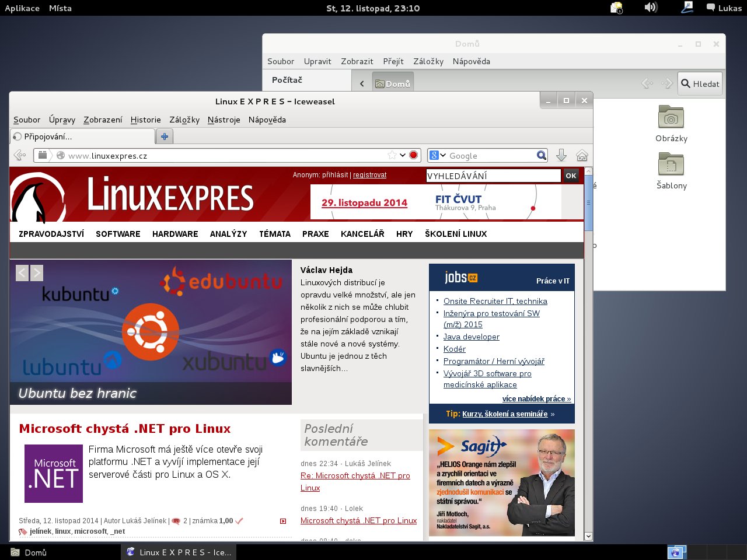Click jelínek tag under article
747x560 pixels.
click(x=40, y=531)
